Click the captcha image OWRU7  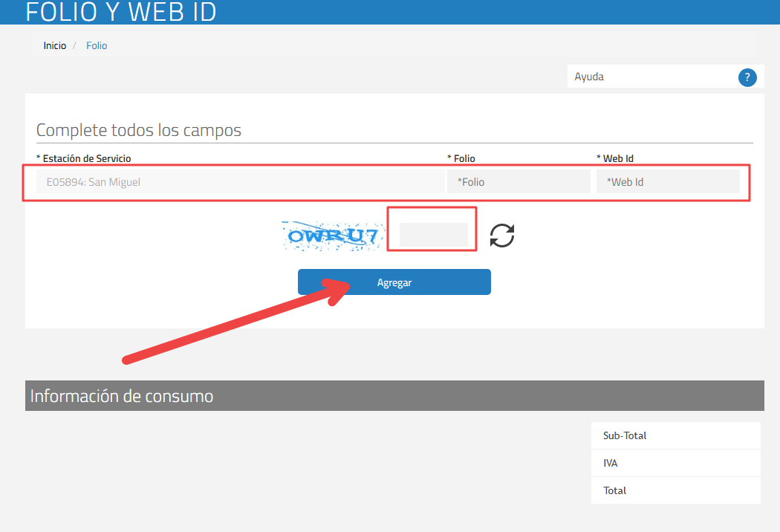(333, 236)
